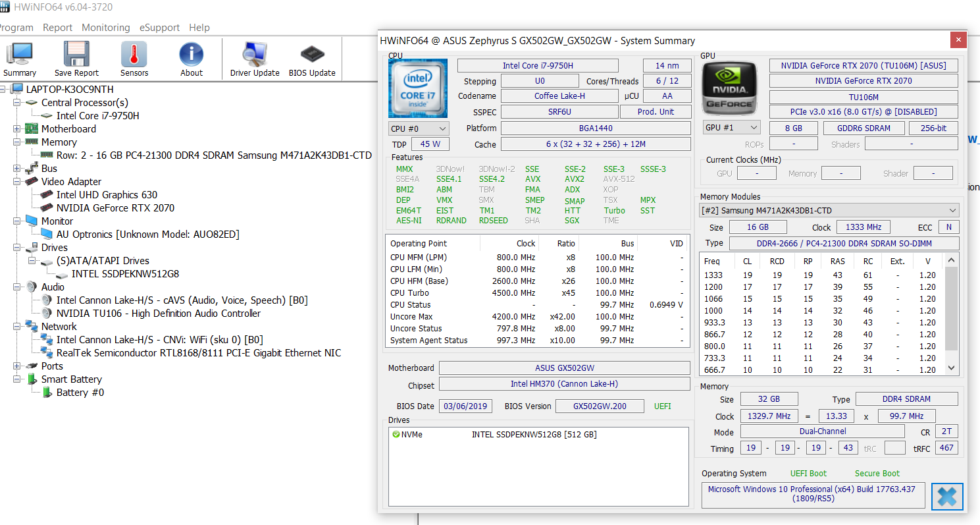Click the Audio speaker tree icon

pos(32,287)
